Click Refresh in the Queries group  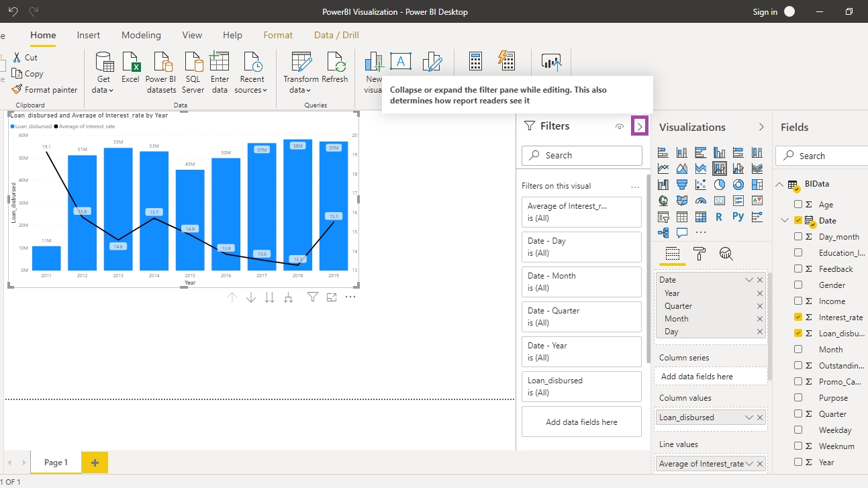coord(334,70)
